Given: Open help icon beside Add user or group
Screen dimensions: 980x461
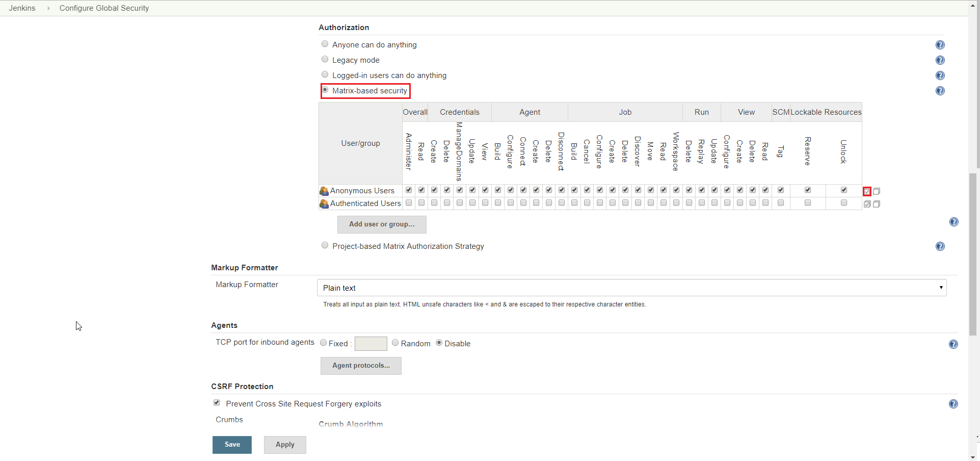Looking at the screenshot, I should 954,222.
